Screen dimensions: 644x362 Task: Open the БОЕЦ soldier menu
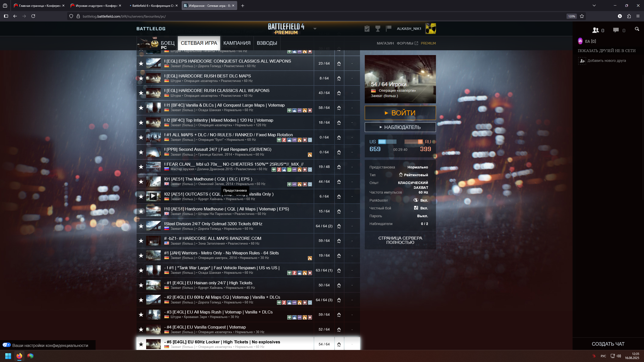pos(157,43)
